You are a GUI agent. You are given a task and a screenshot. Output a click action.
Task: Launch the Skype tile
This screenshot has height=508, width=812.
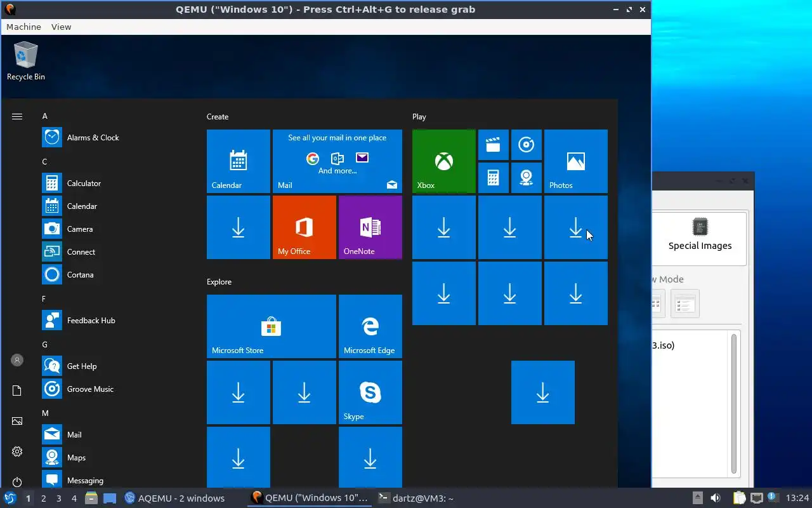(370, 392)
